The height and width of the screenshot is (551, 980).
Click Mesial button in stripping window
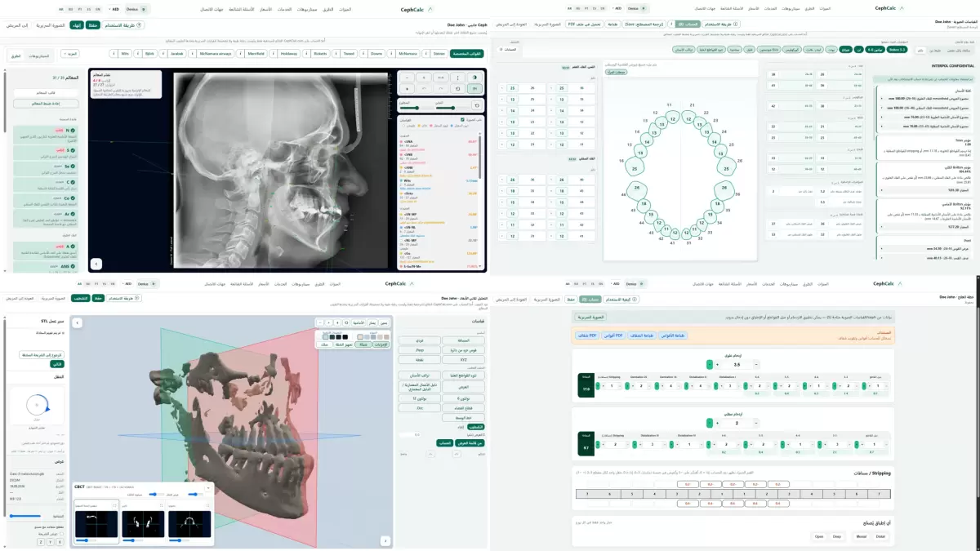[x=861, y=535]
